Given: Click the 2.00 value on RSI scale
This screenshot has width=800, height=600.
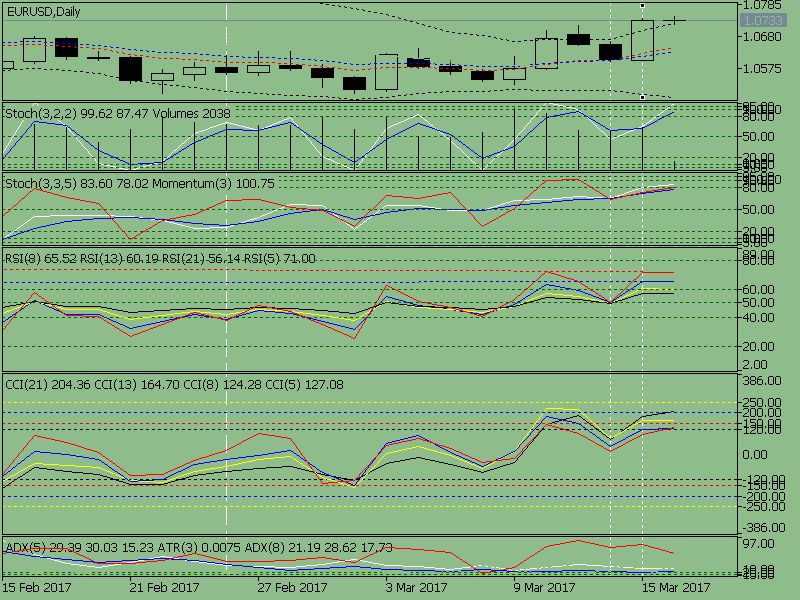Looking at the screenshot, I should (x=755, y=365).
